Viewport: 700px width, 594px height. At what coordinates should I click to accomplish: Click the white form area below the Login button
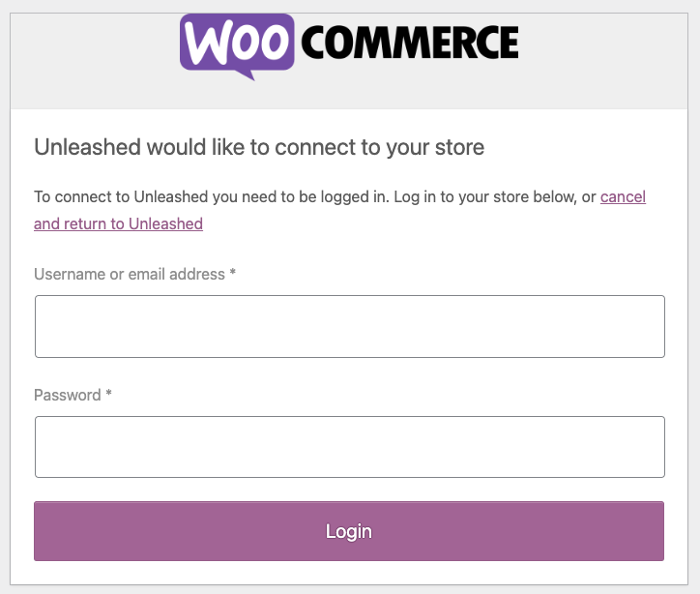(349, 573)
